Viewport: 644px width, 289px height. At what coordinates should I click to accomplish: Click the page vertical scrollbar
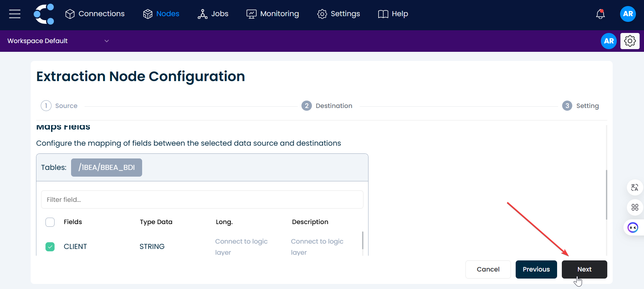pyautogui.click(x=606, y=195)
